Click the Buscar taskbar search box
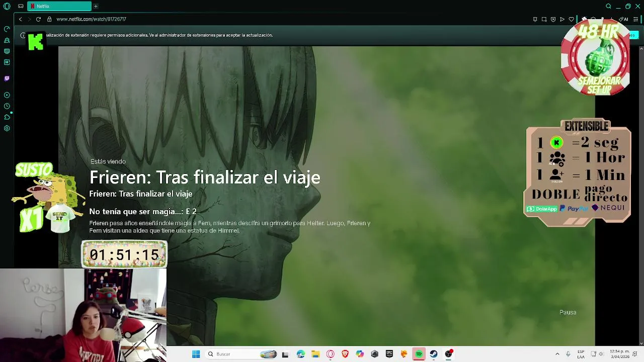Image resolution: width=644 pixels, height=362 pixels. [242, 354]
